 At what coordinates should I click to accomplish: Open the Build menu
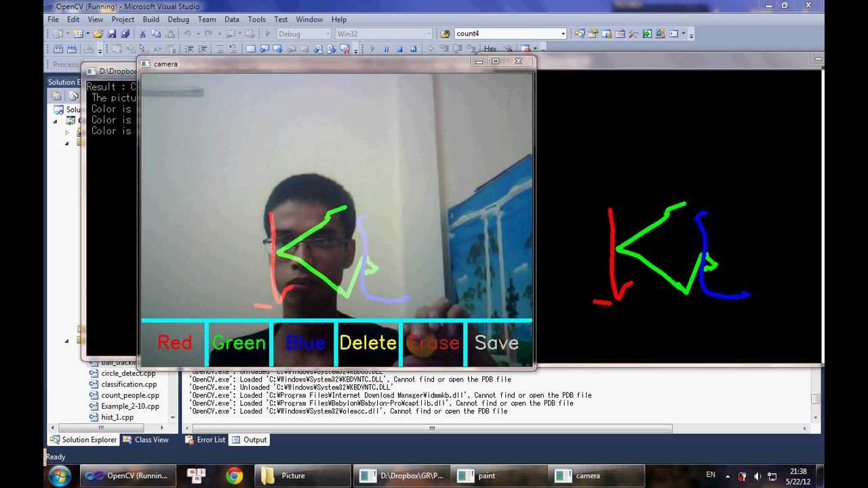click(x=151, y=19)
